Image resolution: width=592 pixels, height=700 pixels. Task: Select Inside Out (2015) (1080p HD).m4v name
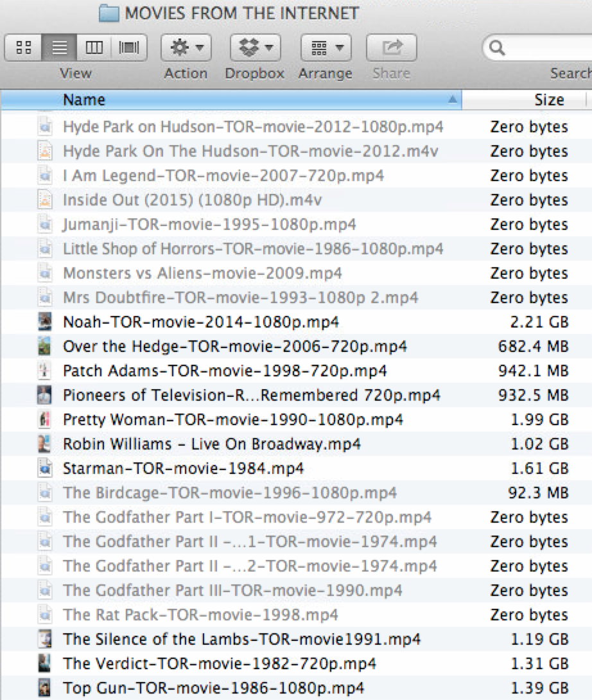point(193,200)
